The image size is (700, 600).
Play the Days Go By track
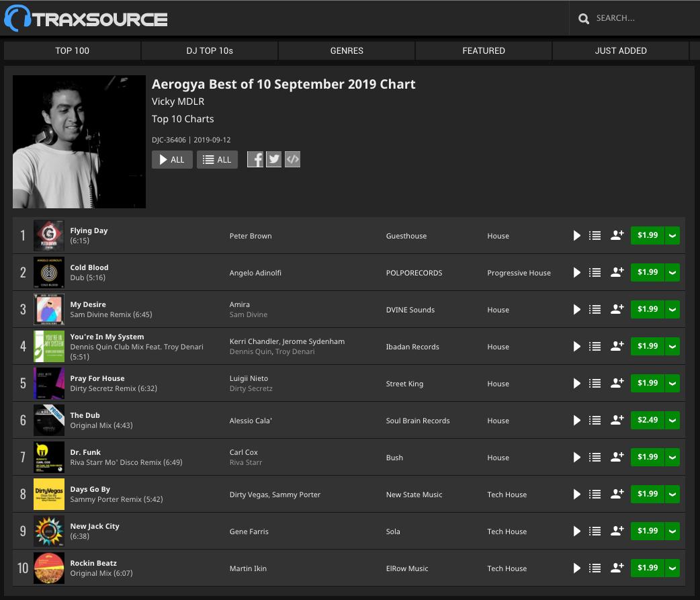coord(577,495)
